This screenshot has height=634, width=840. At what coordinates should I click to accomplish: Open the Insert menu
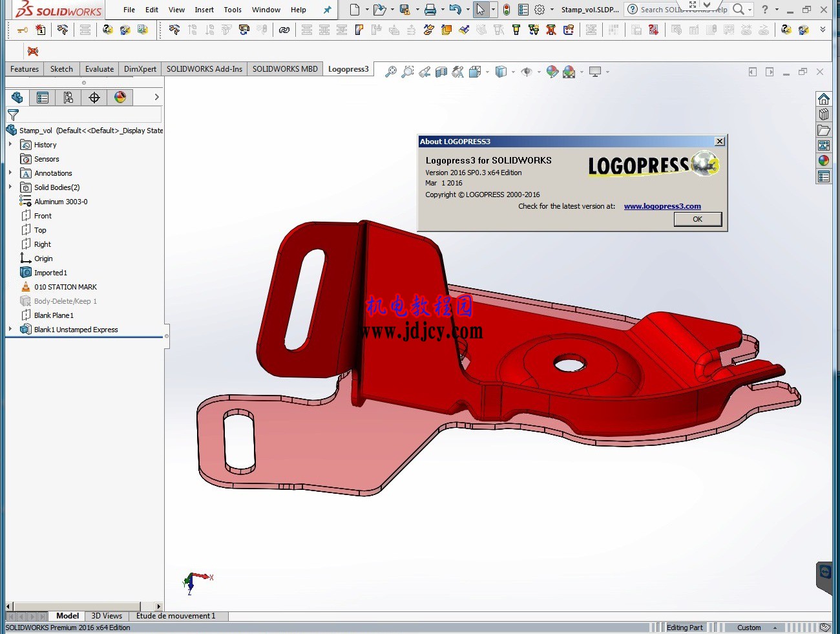(204, 10)
